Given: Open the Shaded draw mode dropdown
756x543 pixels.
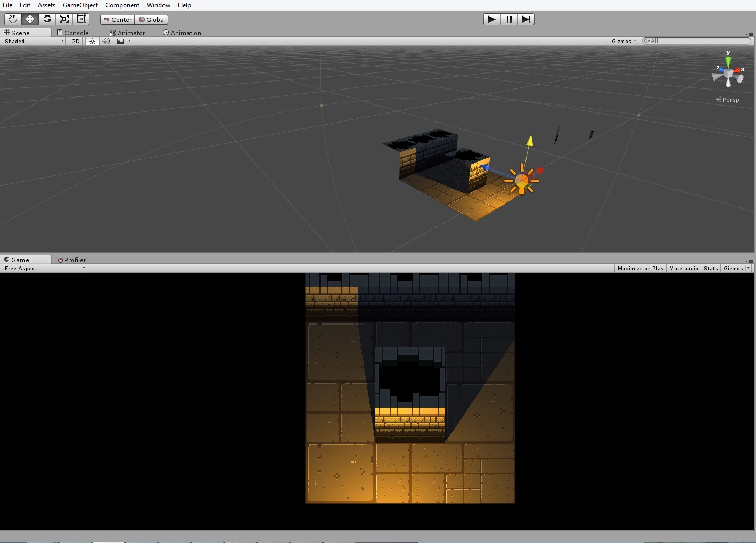Looking at the screenshot, I should 33,41.
